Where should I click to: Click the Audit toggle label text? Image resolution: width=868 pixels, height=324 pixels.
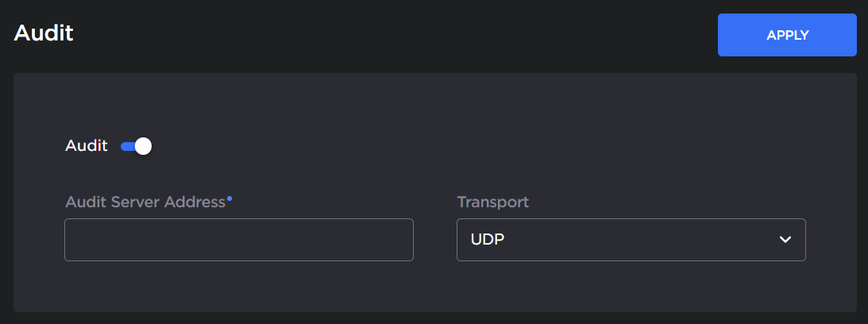click(x=87, y=146)
